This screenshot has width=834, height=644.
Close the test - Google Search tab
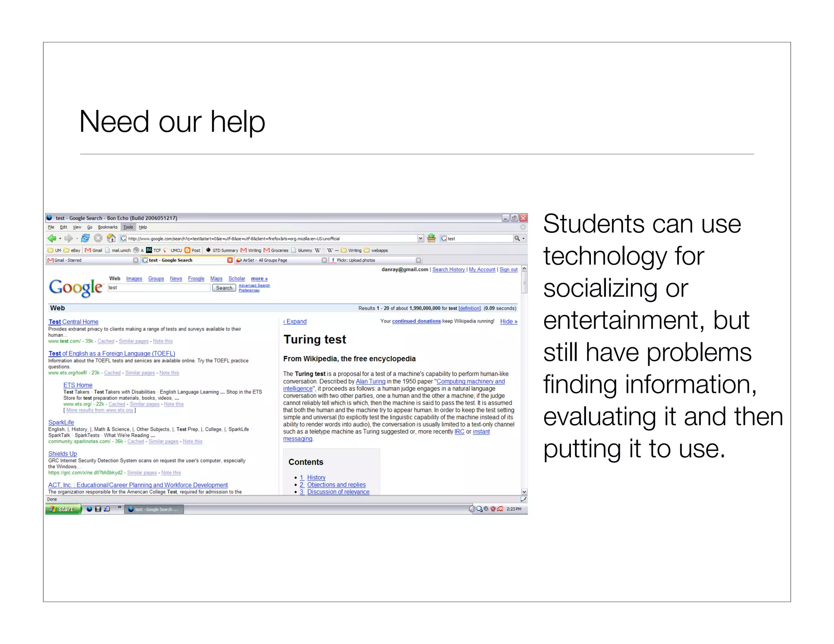tap(230, 261)
